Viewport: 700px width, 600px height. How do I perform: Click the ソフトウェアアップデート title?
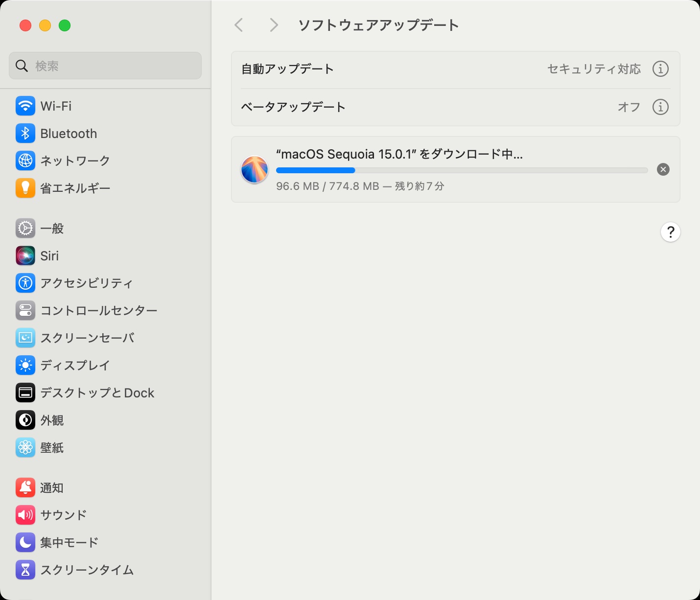tap(378, 25)
